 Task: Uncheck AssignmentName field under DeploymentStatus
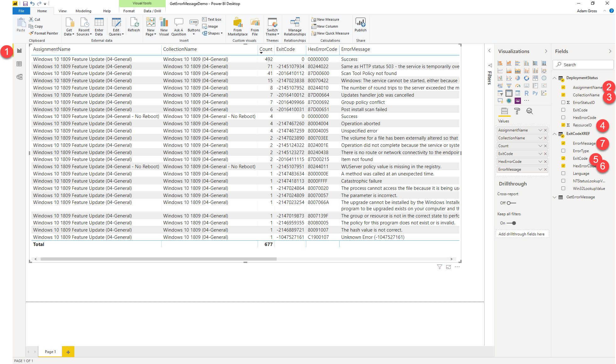click(563, 87)
